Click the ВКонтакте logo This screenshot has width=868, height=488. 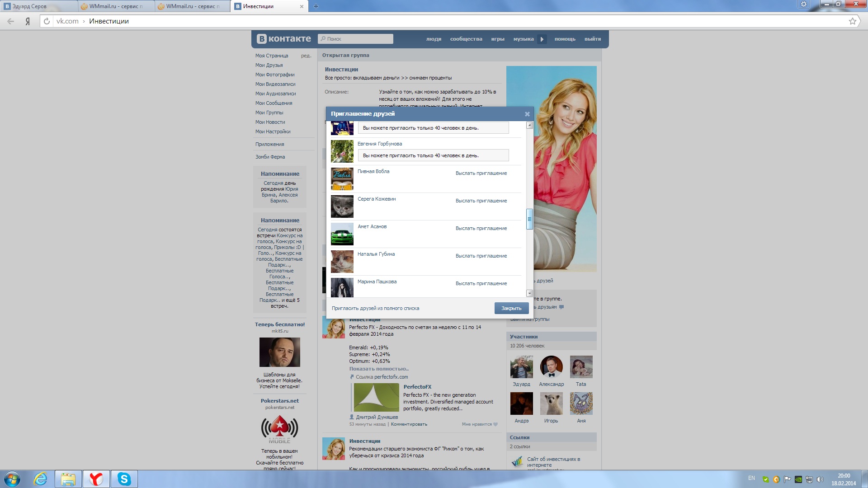pos(284,39)
